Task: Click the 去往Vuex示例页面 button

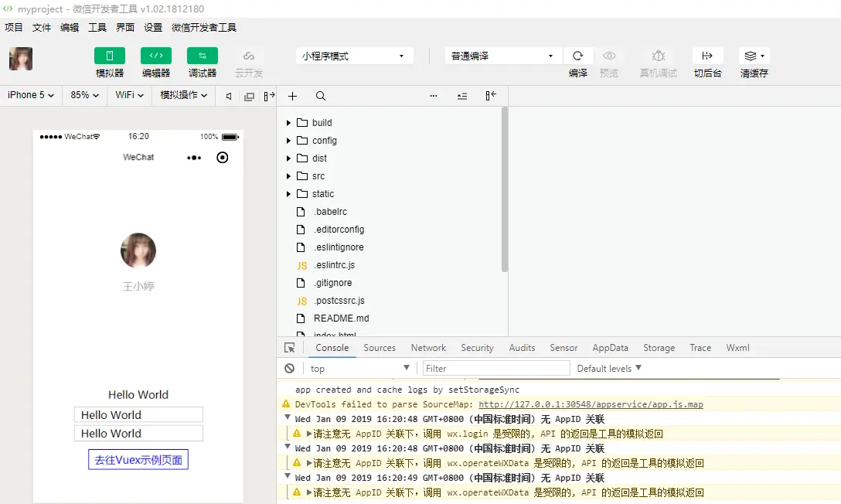Action: [138, 460]
